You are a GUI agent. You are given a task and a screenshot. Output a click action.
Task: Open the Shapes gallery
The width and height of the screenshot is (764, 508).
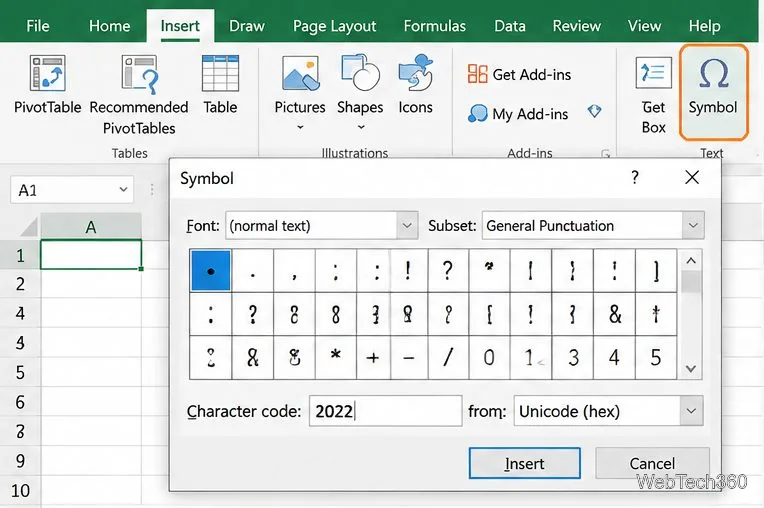tap(360, 93)
